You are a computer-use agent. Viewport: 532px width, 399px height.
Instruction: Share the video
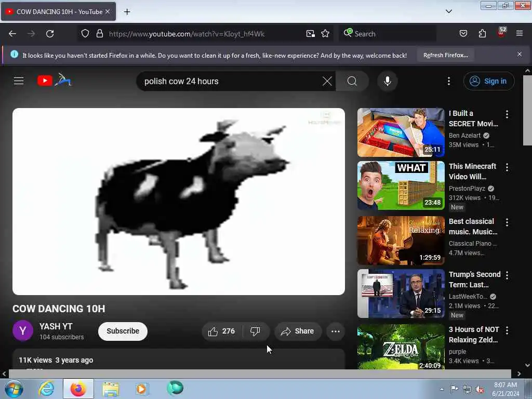(x=298, y=331)
